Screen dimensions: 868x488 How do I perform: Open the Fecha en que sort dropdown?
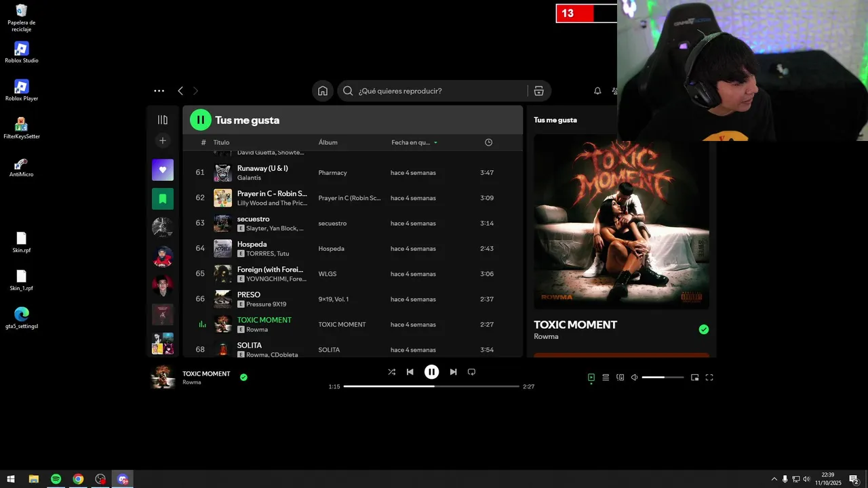[x=414, y=142]
